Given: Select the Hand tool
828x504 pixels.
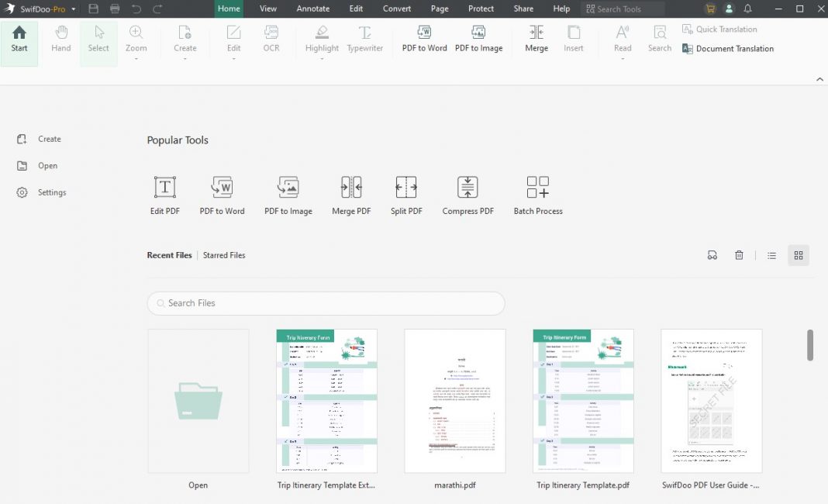Looking at the screenshot, I should (60, 37).
